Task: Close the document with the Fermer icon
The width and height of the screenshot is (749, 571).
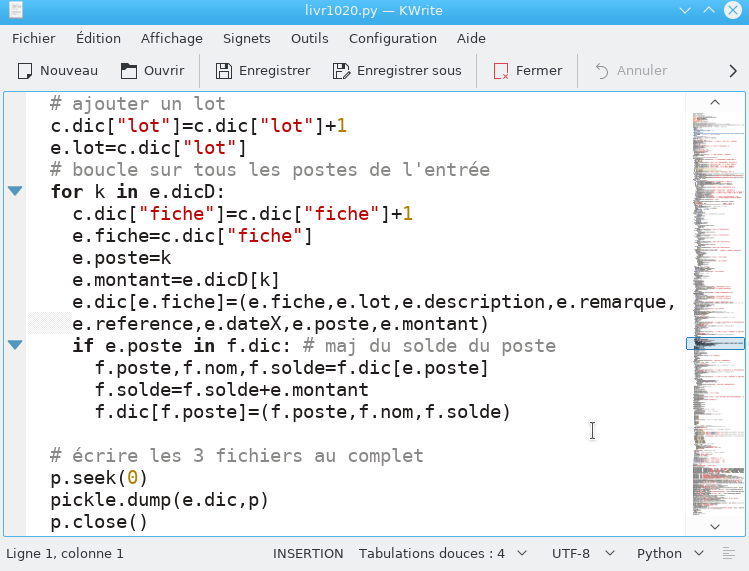Action: (501, 71)
